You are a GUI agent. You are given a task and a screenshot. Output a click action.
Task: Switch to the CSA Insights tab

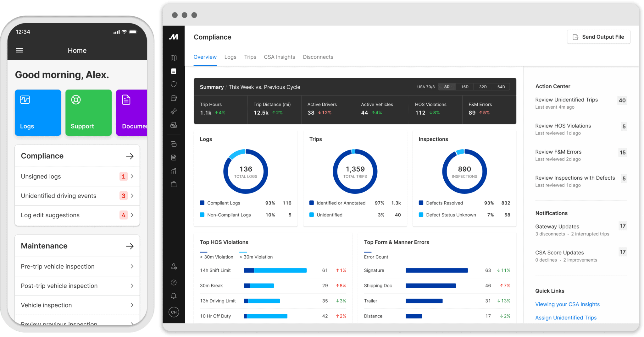click(x=279, y=57)
